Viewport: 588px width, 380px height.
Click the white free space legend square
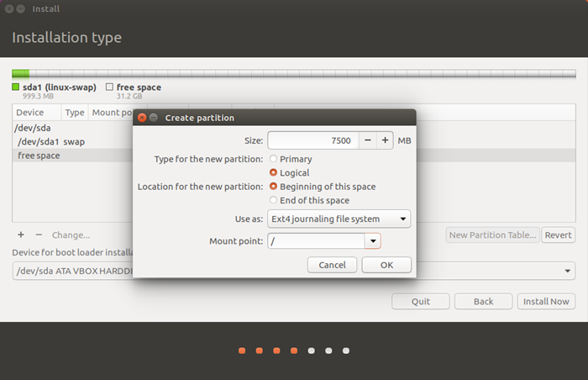point(109,87)
